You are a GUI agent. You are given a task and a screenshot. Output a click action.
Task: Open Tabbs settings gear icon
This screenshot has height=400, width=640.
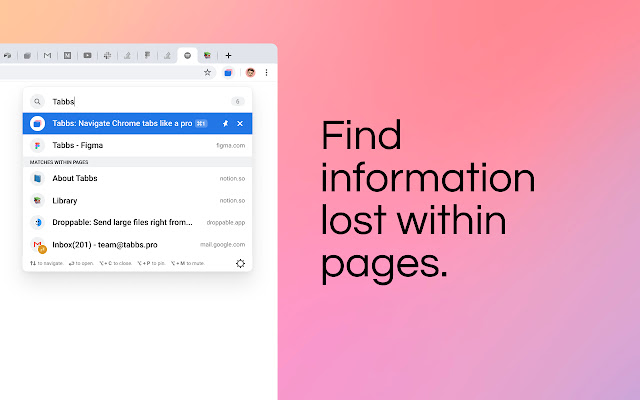(x=240, y=263)
